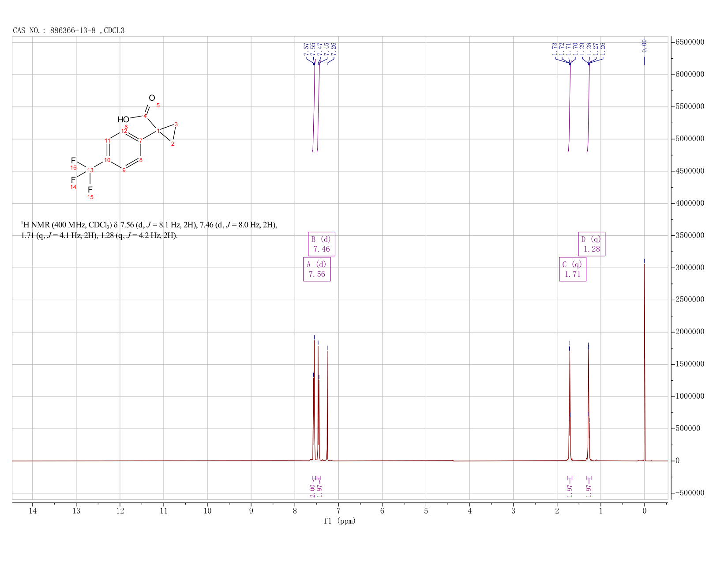The image size is (728, 563).
Task: Click the 6500000 intensity axis tick label
Action: 690,42
